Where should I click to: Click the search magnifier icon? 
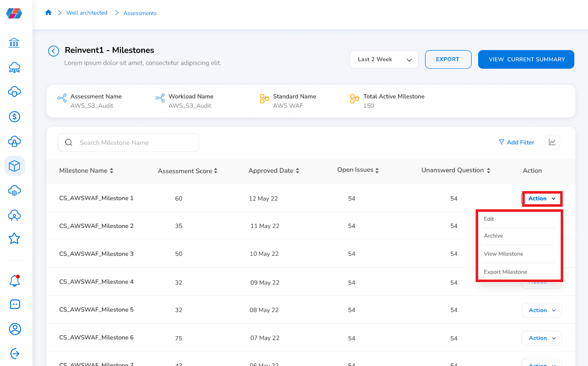69,143
